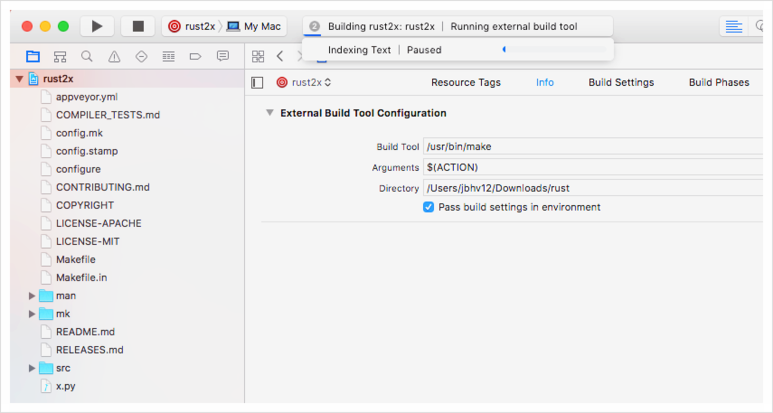Toggle Pass build settings in environment
This screenshot has width=773, height=413.
(x=428, y=207)
